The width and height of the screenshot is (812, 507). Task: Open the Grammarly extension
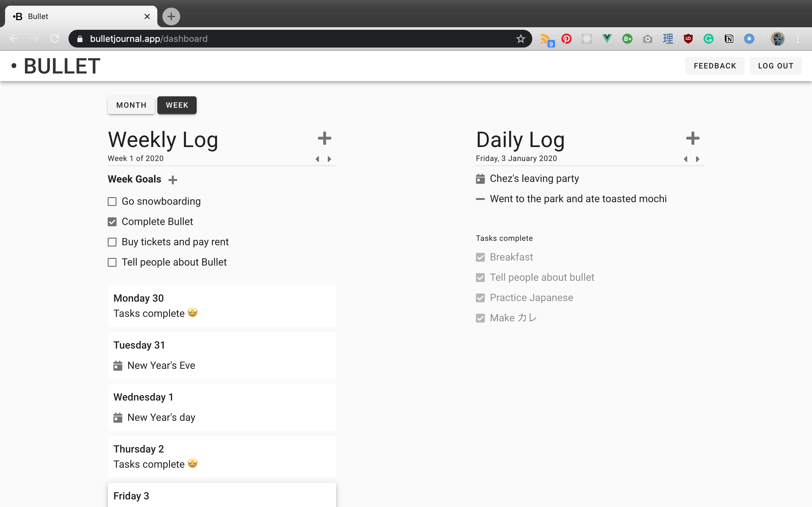click(x=708, y=39)
